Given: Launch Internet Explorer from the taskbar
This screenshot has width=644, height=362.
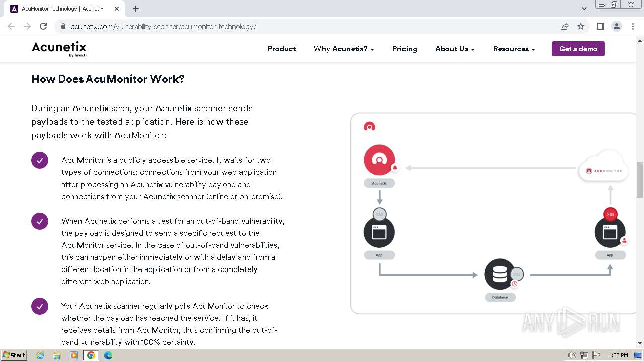Looking at the screenshot, I should coord(40,355).
